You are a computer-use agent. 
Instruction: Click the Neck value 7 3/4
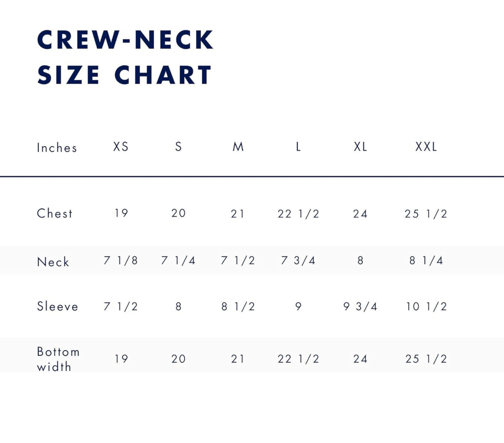point(298,260)
